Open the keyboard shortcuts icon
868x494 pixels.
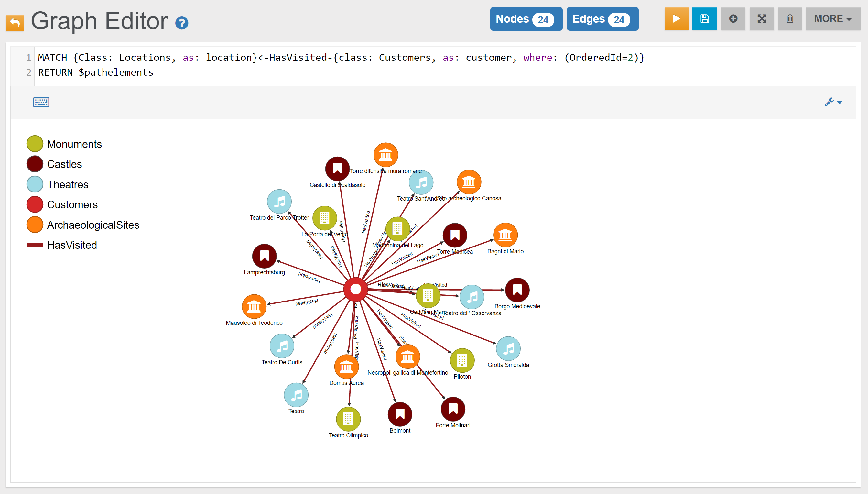41,102
